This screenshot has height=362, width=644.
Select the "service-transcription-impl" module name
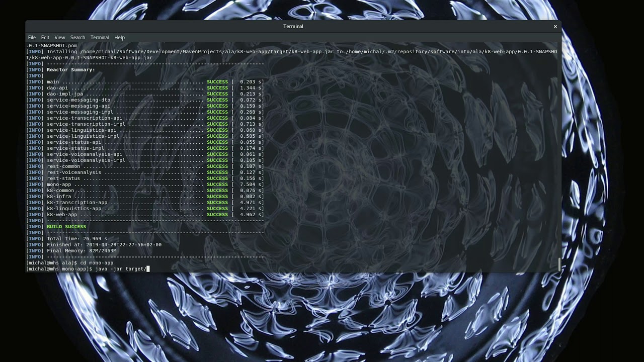[86, 124]
